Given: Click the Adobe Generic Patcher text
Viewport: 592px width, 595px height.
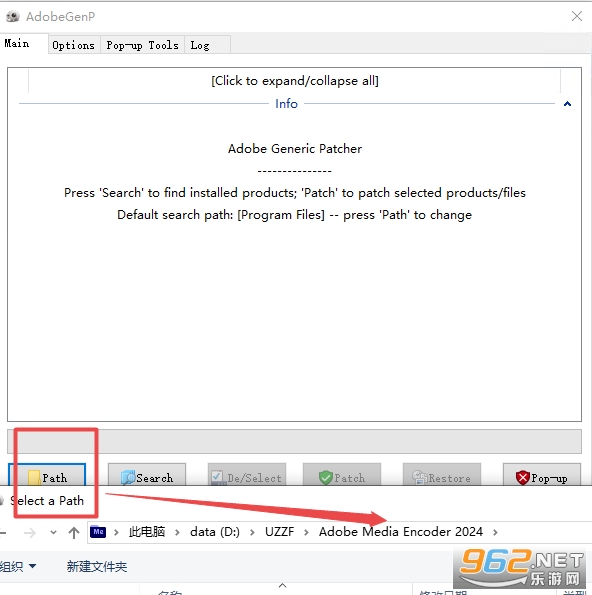Looking at the screenshot, I should [294, 149].
